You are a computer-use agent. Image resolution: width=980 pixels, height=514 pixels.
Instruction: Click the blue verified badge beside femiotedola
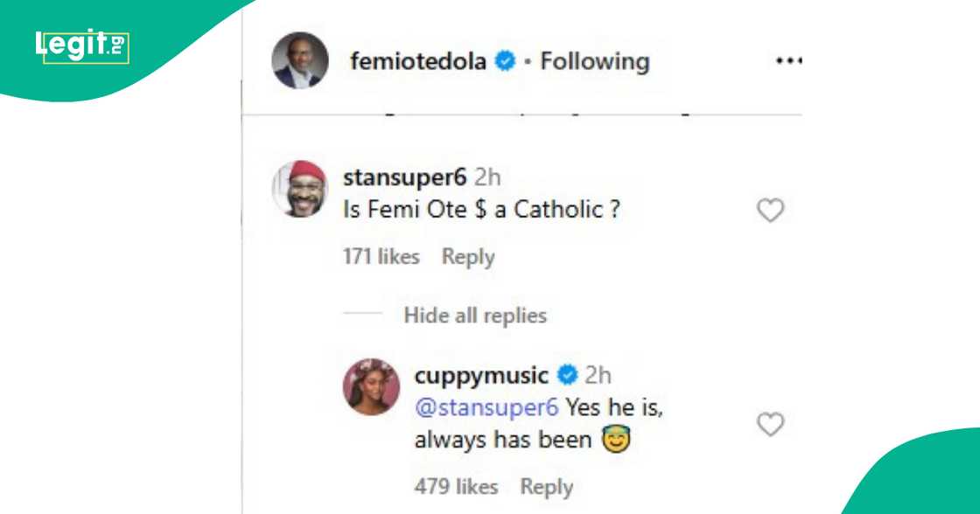coord(503,61)
